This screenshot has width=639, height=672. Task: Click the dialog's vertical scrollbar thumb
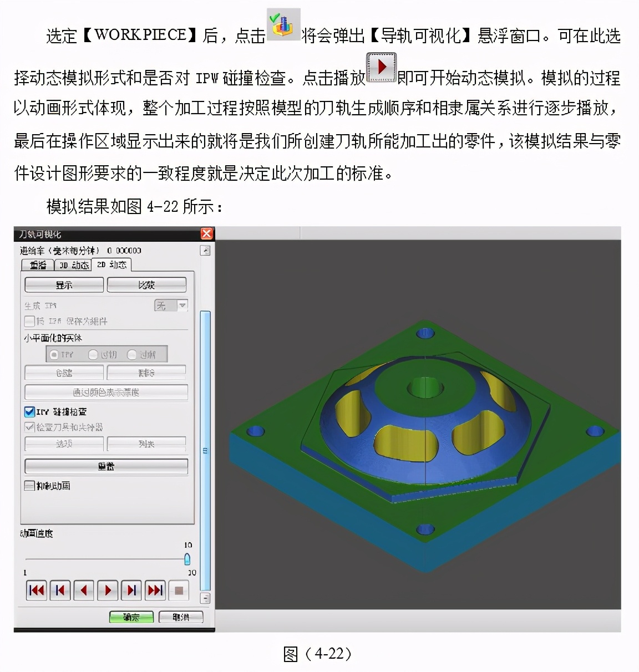point(205,450)
